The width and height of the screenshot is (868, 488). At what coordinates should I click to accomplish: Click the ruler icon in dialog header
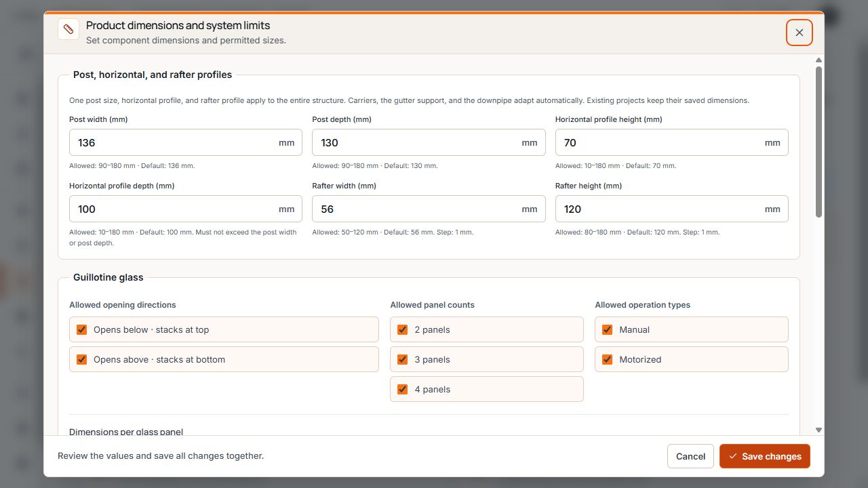point(68,29)
